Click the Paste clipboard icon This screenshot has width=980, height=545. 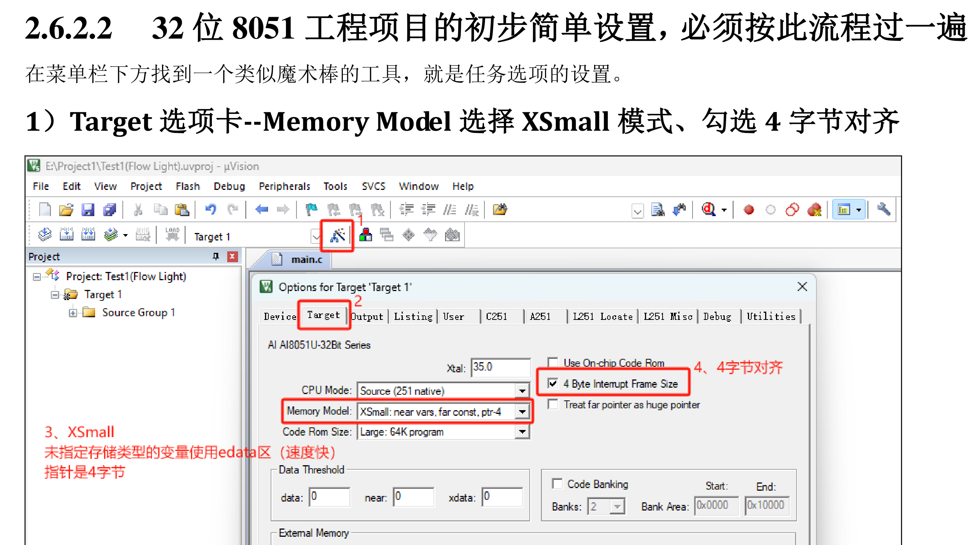pyautogui.click(x=182, y=210)
